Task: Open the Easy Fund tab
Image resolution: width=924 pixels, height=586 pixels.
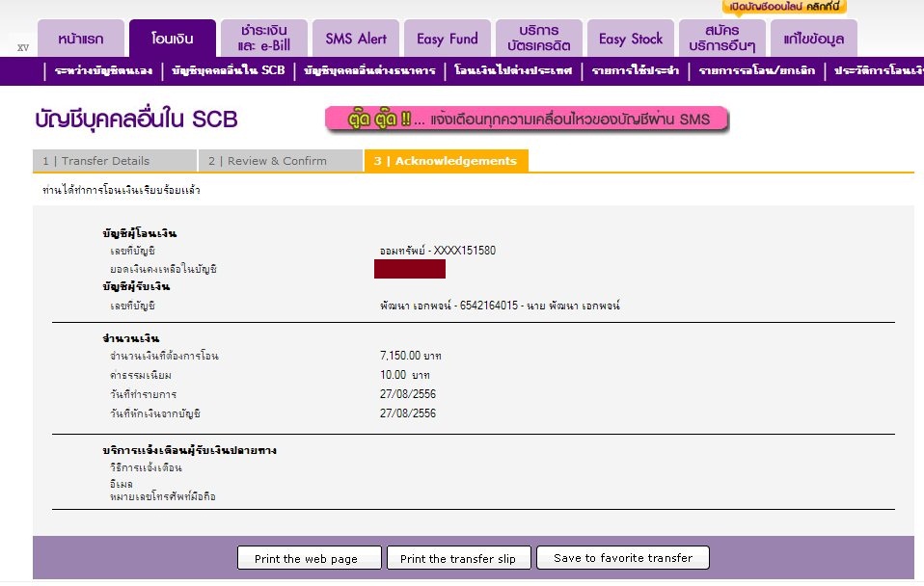Action: tap(447, 40)
